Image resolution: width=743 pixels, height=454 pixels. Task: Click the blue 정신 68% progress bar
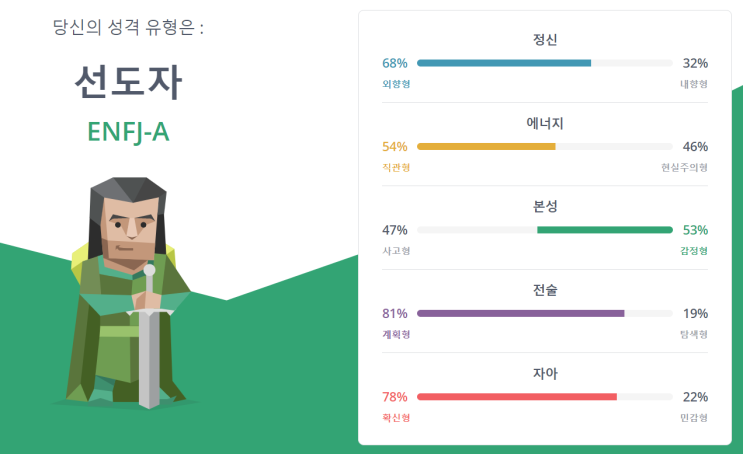pos(545,63)
